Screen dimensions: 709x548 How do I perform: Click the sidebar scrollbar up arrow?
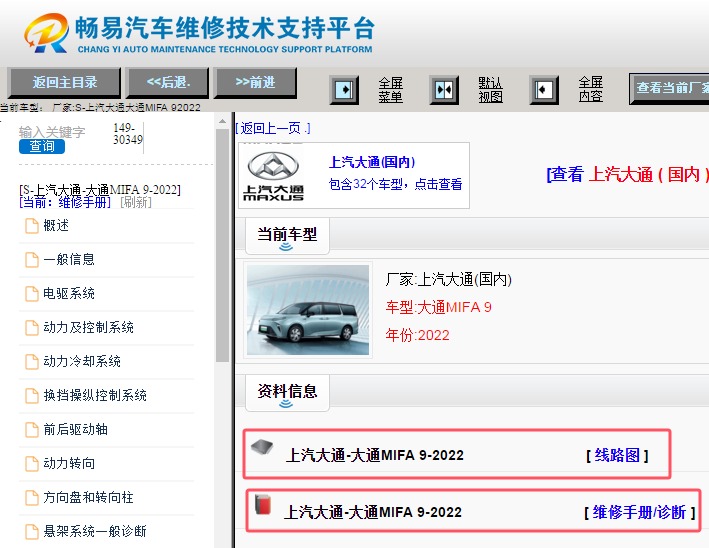[222, 121]
